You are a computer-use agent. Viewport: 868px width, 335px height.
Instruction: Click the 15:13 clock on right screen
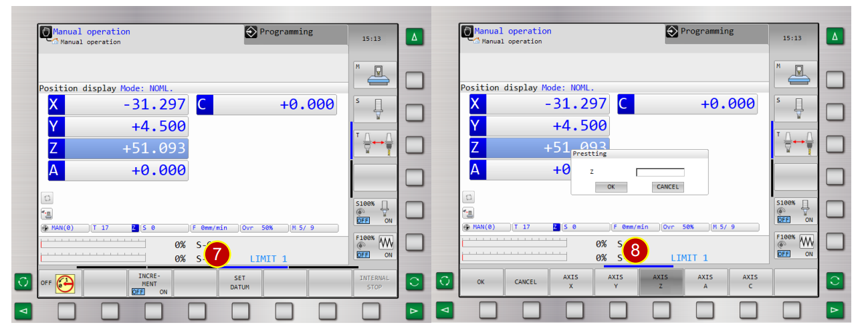point(792,38)
